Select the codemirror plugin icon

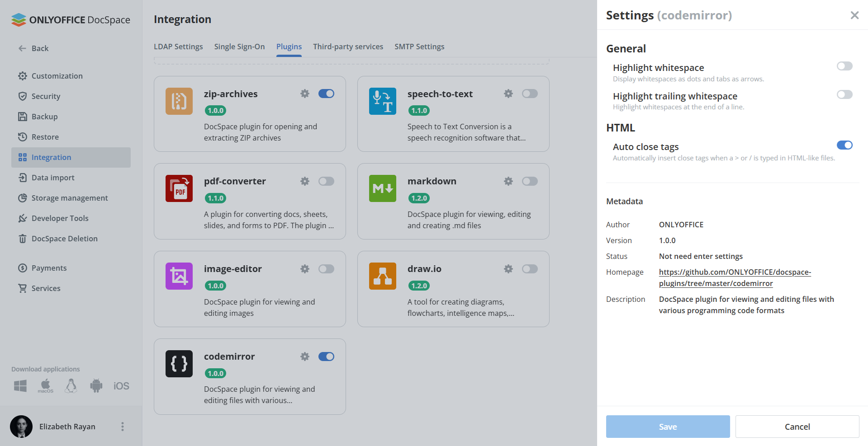click(x=179, y=363)
